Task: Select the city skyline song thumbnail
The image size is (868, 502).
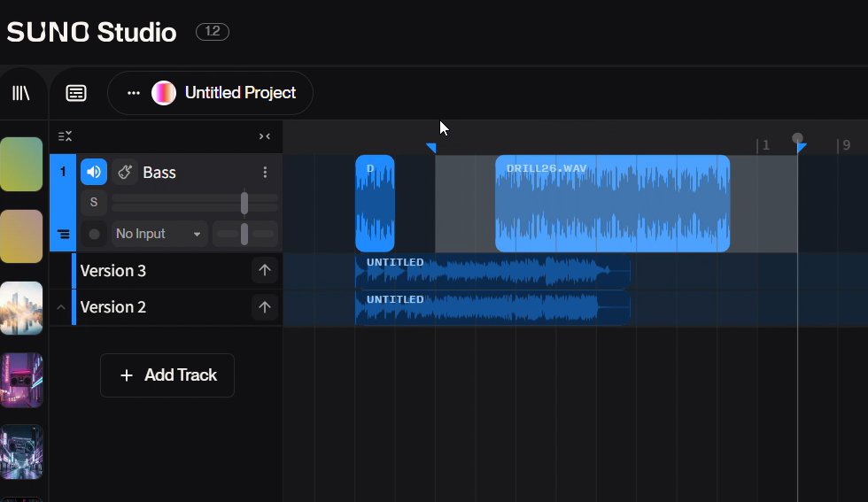Action: click(21, 308)
